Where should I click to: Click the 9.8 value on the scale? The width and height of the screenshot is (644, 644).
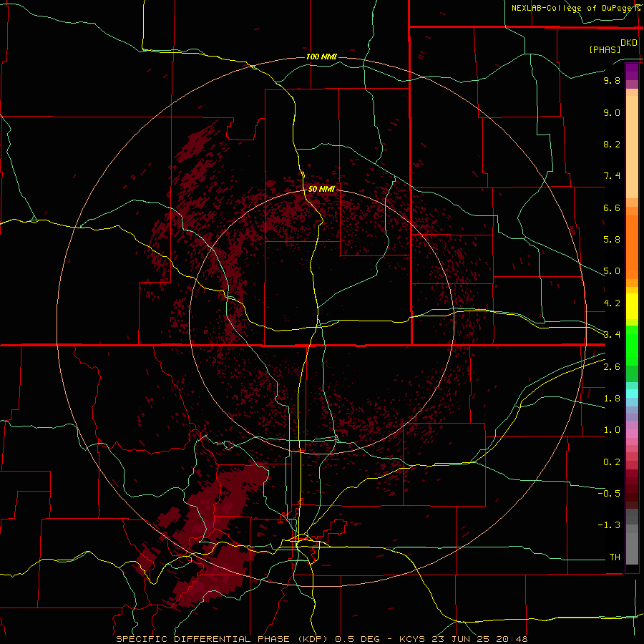(612, 80)
